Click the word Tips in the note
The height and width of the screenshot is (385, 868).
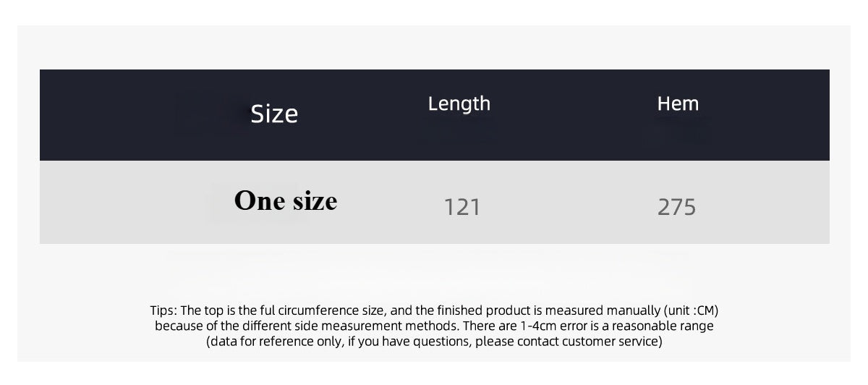(163, 310)
